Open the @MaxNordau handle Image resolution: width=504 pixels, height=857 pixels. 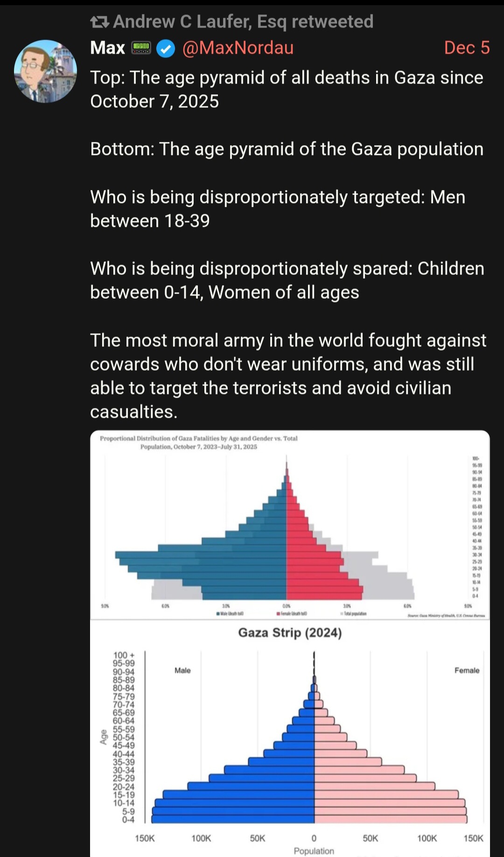coord(238,48)
